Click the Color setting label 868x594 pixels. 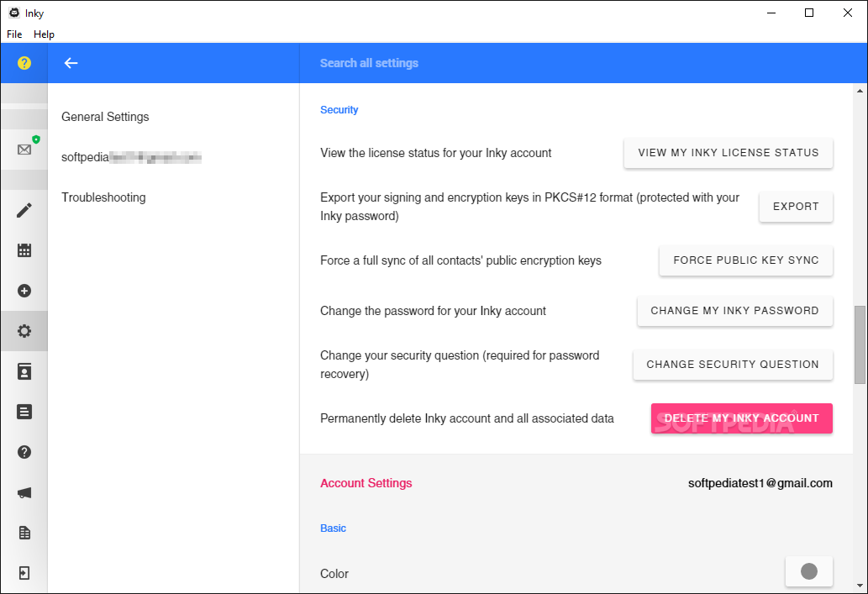[334, 574]
